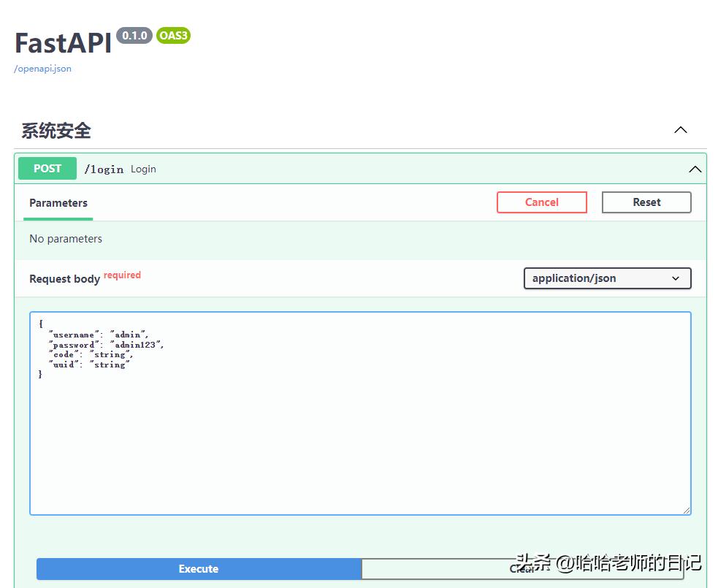Click the green POST method badge
718x588 pixels.
tap(47, 169)
